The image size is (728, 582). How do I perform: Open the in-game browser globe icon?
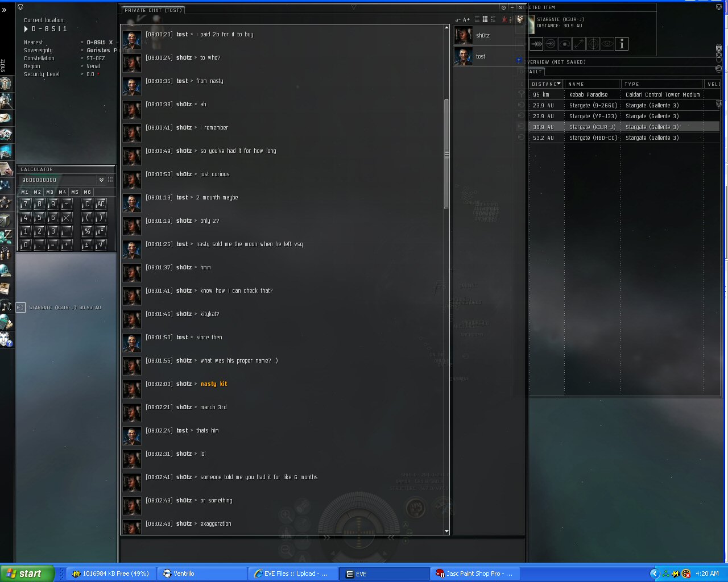click(x=6, y=270)
